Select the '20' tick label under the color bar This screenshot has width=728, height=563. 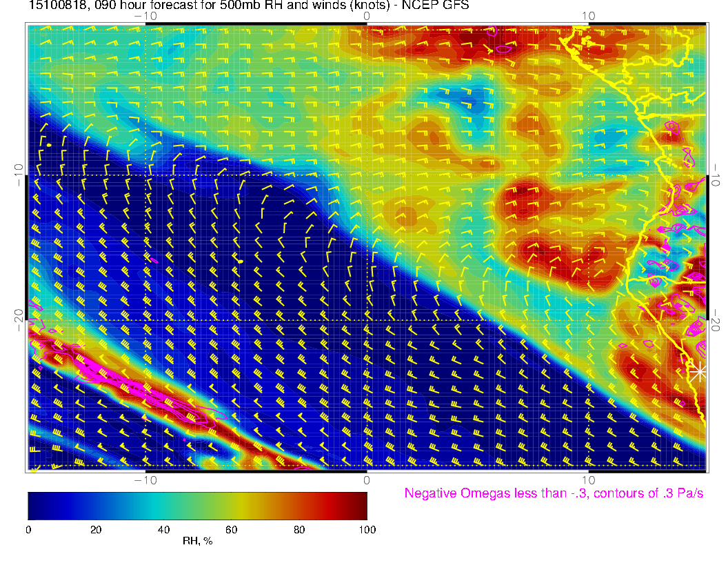[x=96, y=530]
